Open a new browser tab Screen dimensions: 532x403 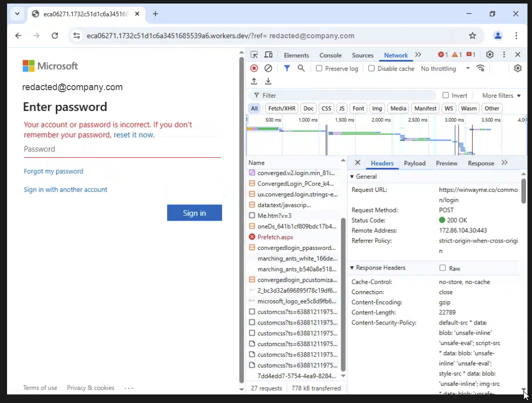[156, 14]
